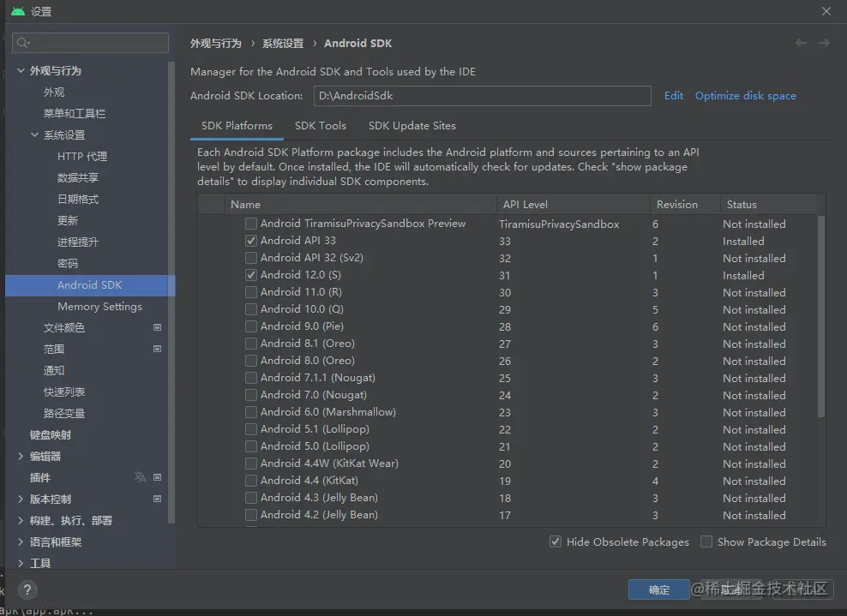Image resolution: width=847 pixels, height=616 pixels.
Task: Click the settings sidebar vertical scrollbar
Action: click(x=171, y=292)
